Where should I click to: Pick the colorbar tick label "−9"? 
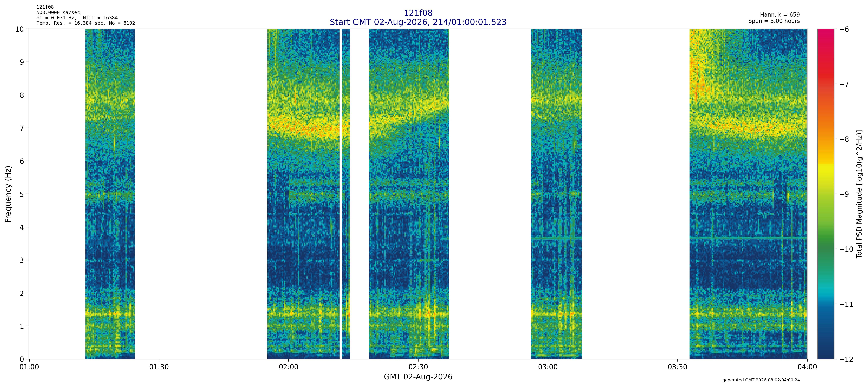(x=844, y=194)
